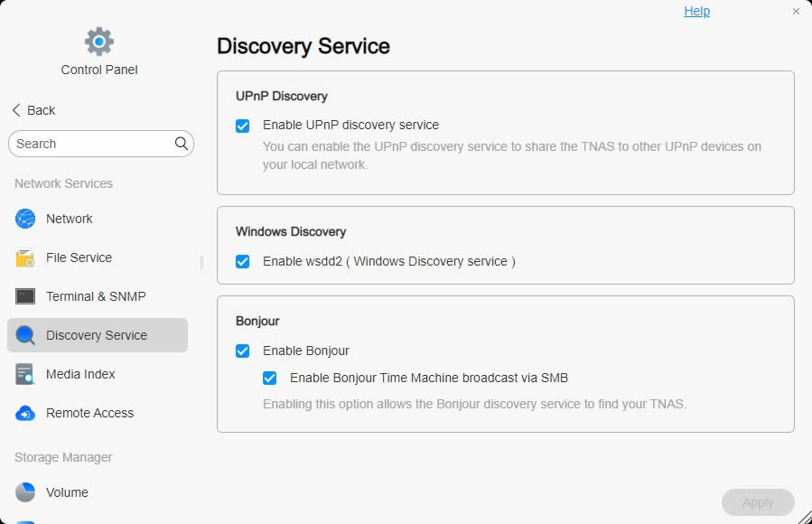Screen dimensions: 812x524
Task: Open the Volume pie chart icon
Action: (x=25, y=492)
